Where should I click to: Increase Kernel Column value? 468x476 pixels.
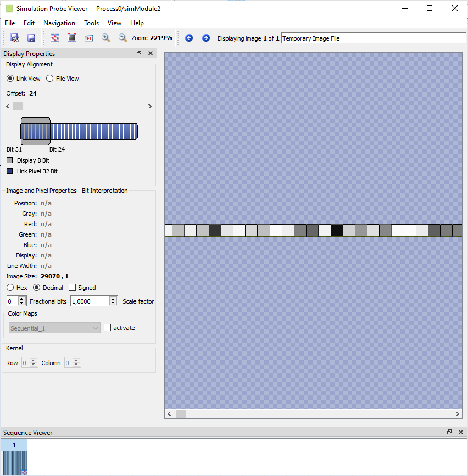[76, 361]
